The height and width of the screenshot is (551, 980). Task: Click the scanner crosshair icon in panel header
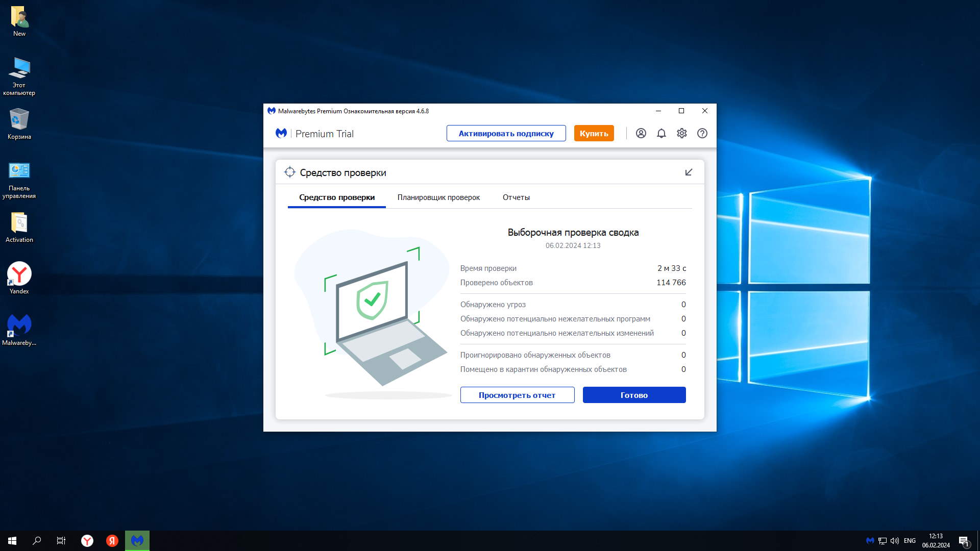click(289, 172)
